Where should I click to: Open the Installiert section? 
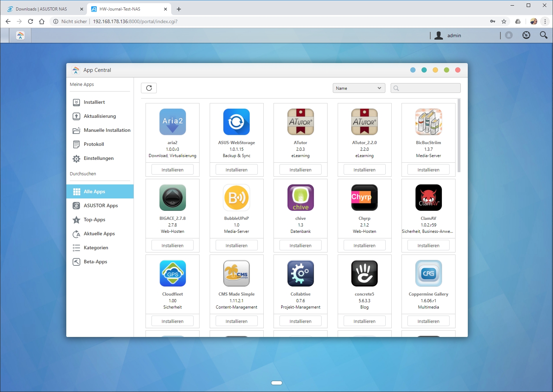100,102
